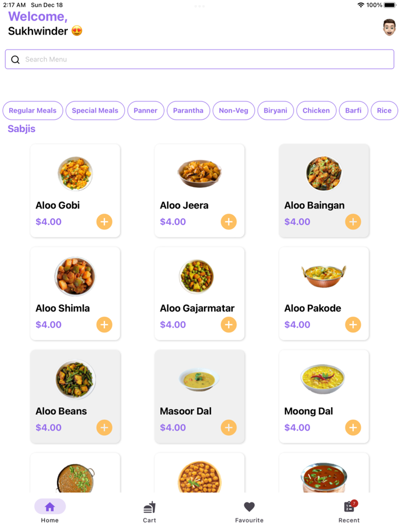The image size is (399, 532).
Task: Open the Cart from the bottom navigation
Action: click(x=149, y=511)
